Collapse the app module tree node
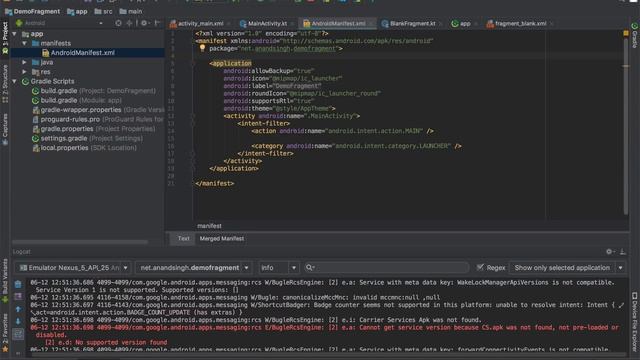Image resolution: width=640 pixels, height=360 pixels. pos(15,34)
